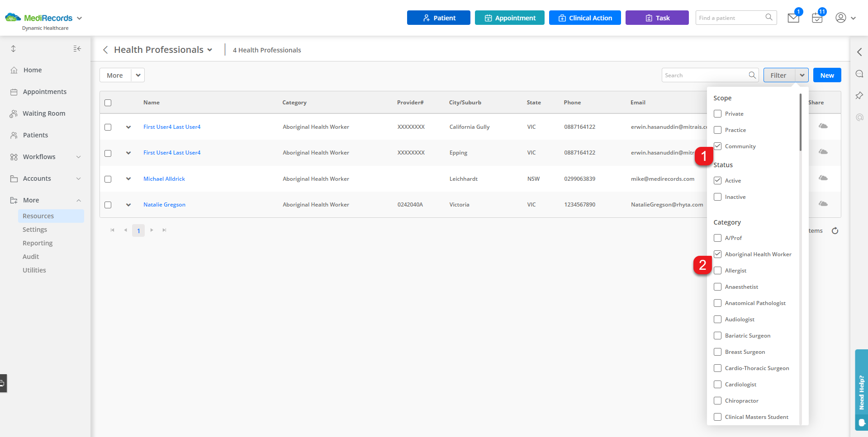Image resolution: width=868 pixels, height=437 pixels.
Task: Open the Need Help widget
Action: 861,390
